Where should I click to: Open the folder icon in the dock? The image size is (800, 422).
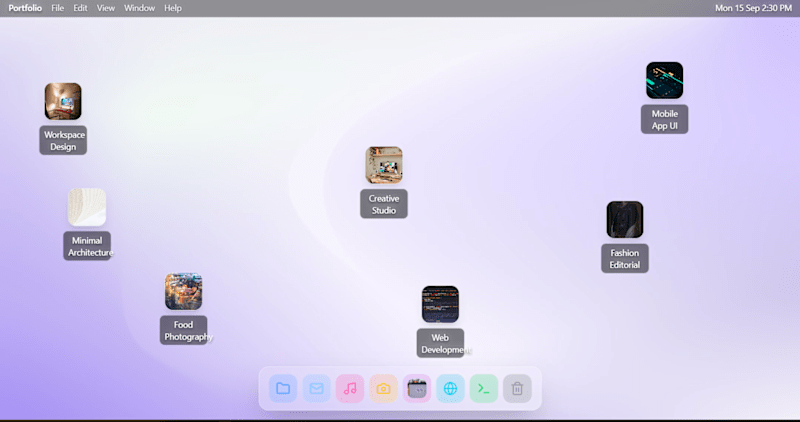tap(283, 388)
